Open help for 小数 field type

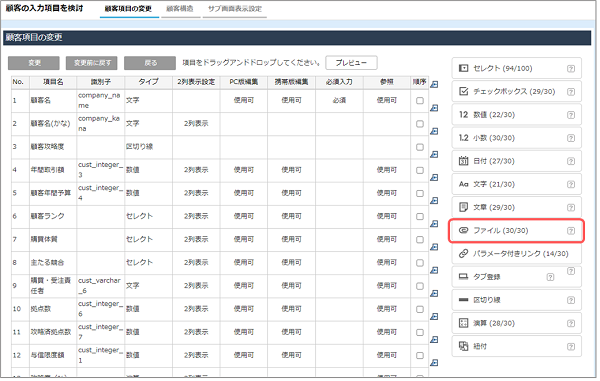coord(571,138)
